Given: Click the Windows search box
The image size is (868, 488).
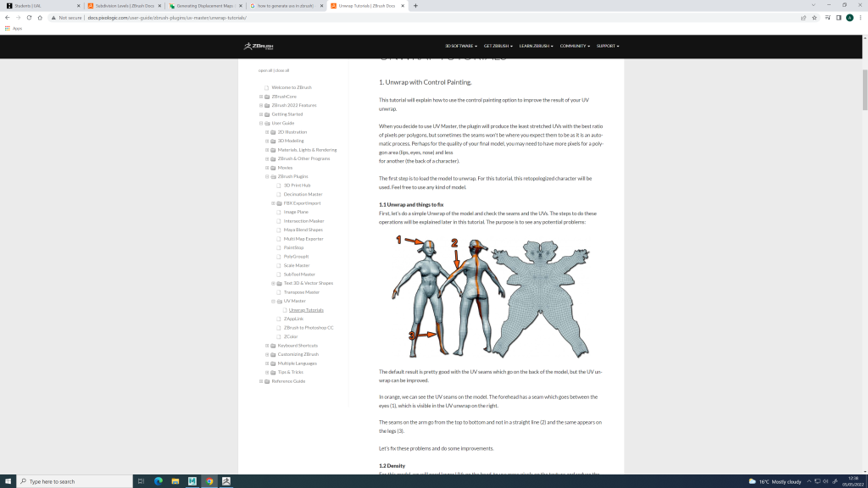Looking at the screenshot, I should pos(75,481).
